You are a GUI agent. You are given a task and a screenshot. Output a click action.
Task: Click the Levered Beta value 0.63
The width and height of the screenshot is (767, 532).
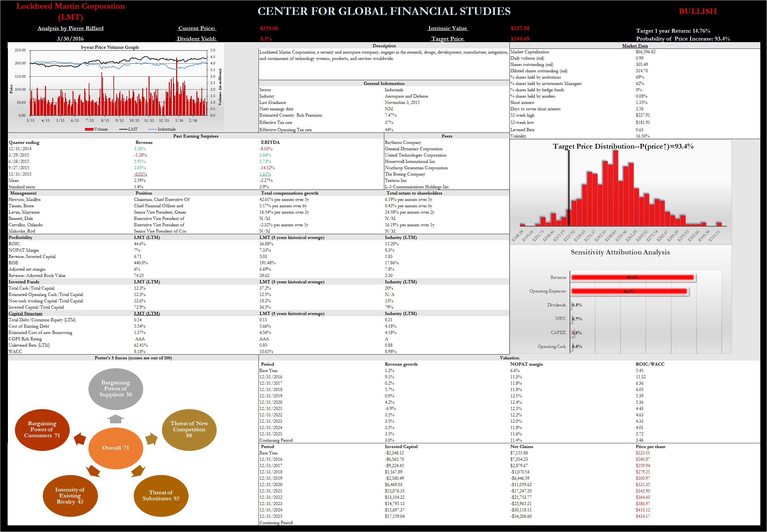pos(639,130)
